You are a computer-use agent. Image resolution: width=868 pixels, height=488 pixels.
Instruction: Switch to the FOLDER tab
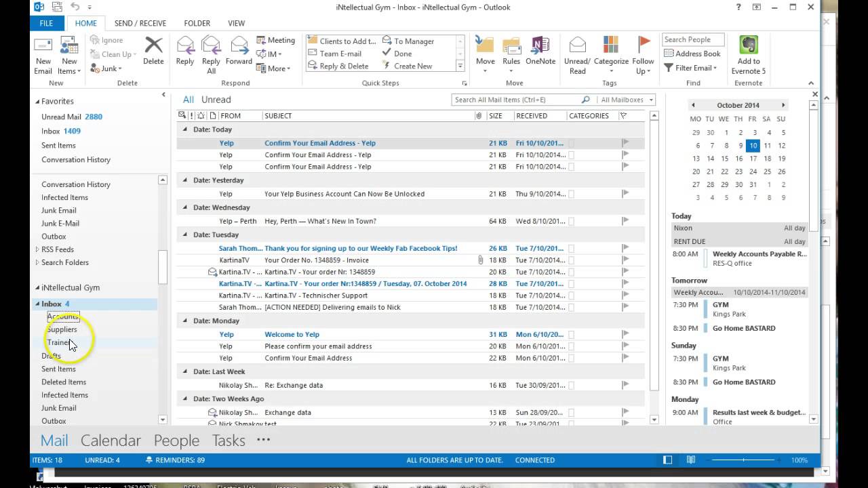197,23
